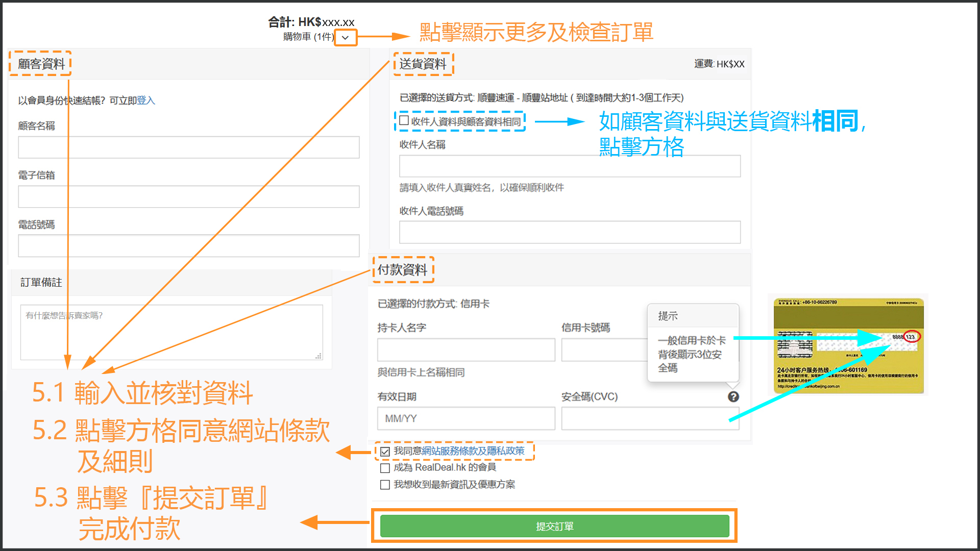
Task: Open 網站服務條款及隱私政策 link
Action: click(x=473, y=451)
